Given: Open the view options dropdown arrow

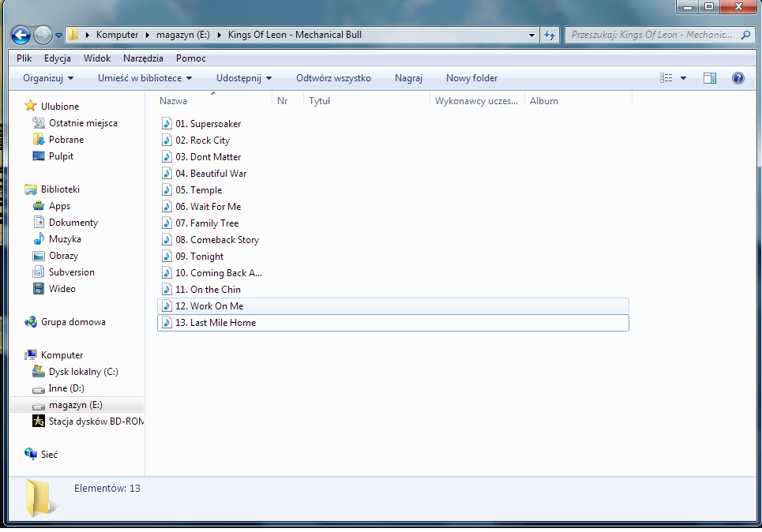Looking at the screenshot, I should (683, 78).
